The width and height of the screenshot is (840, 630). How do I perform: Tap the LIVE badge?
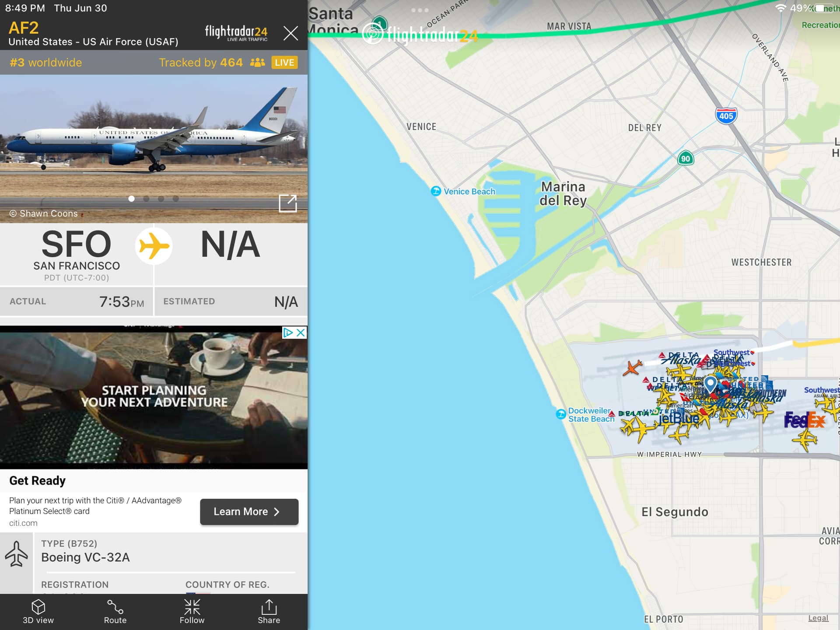coord(284,63)
